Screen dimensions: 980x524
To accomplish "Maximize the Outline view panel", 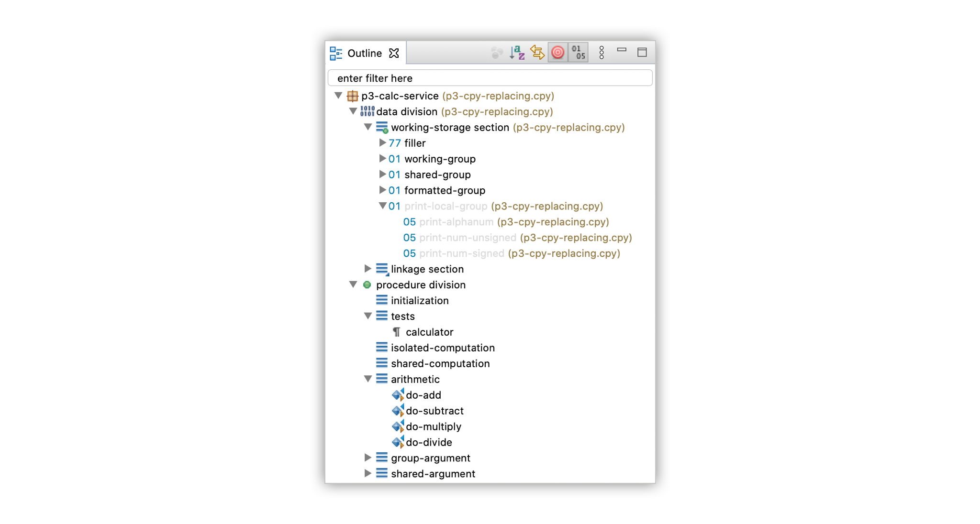I will point(642,53).
